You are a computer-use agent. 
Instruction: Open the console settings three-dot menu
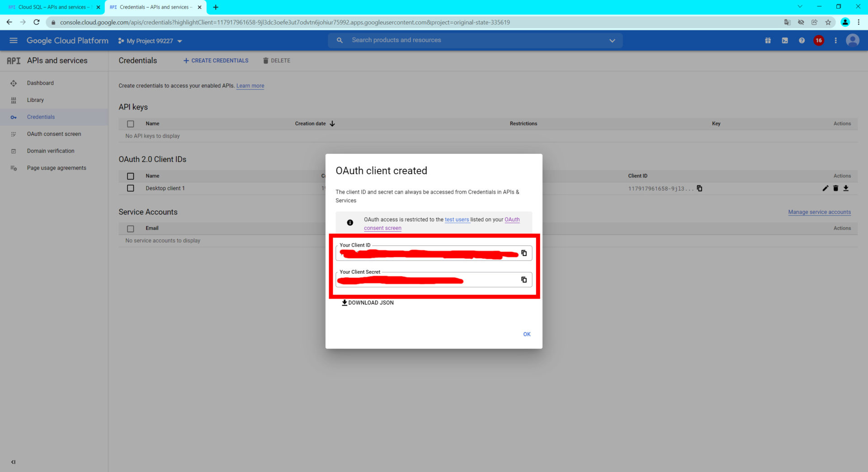[835, 40]
